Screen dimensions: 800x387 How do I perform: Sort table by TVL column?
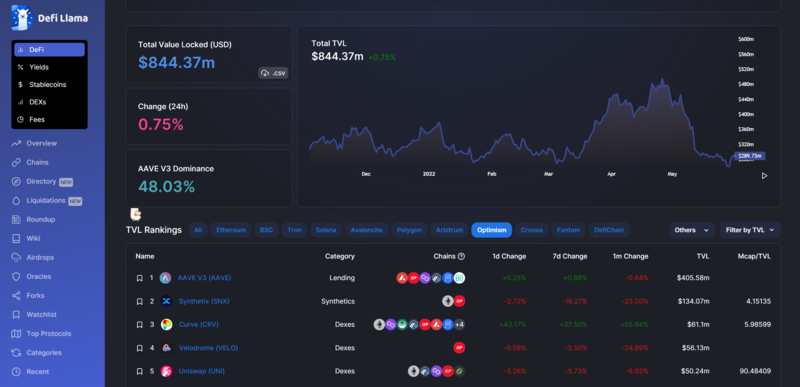click(x=703, y=256)
